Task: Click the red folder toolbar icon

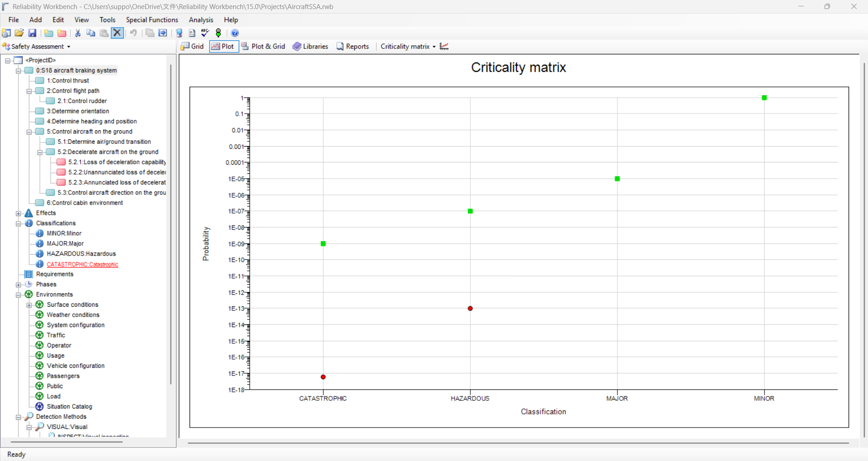Action: [62, 33]
